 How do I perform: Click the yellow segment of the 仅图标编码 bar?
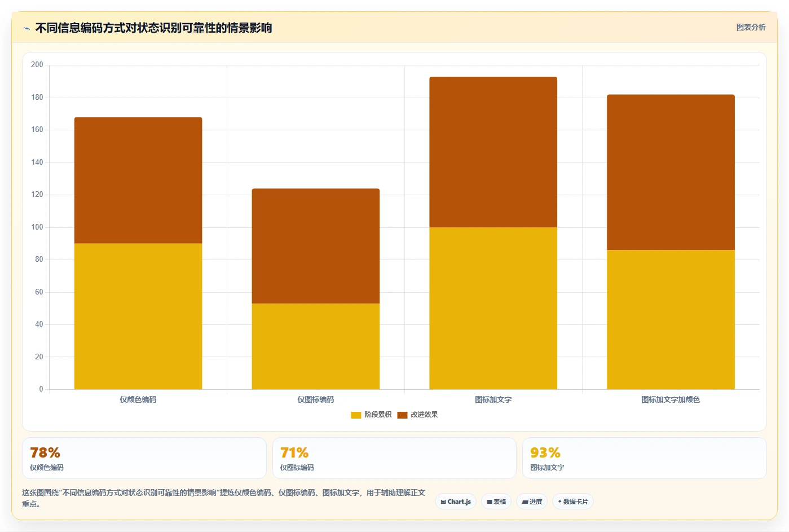316,346
